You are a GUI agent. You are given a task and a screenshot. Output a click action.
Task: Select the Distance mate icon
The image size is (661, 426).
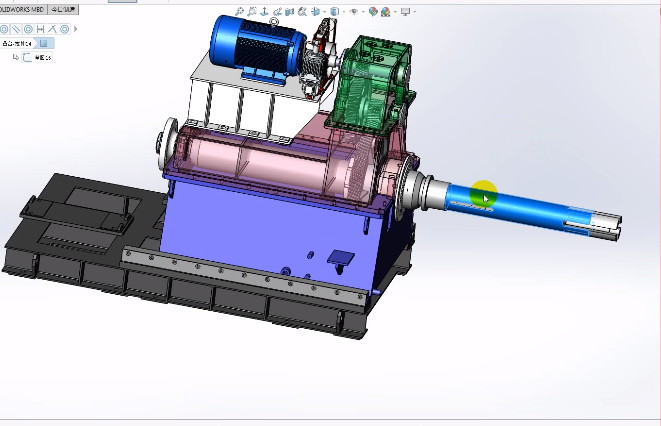(x=40, y=29)
